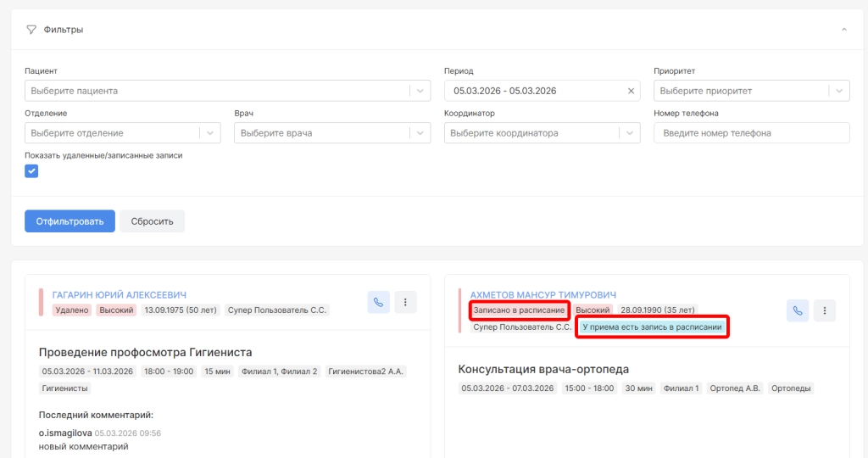The height and width of the screenshot is (458, 868).
Task: Open the three-dot menu on Gagarin's card
Action: pos(406,302)
